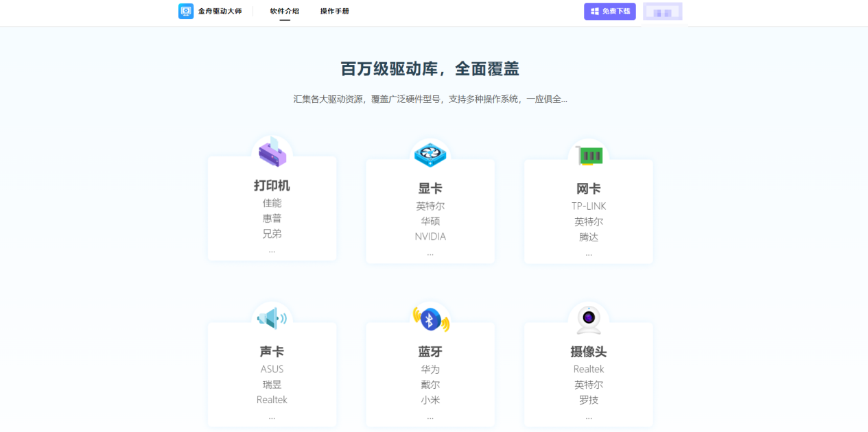868x432 pixels.
Task: Click NVIDIA in the 显卡 card
Action: point(430,237)
